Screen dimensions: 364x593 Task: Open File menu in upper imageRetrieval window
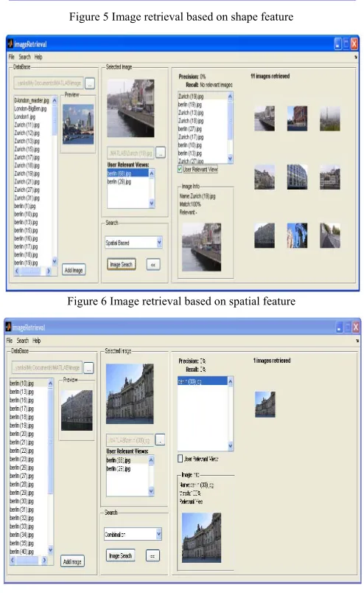pyautogui.click(x=11, y=57)
